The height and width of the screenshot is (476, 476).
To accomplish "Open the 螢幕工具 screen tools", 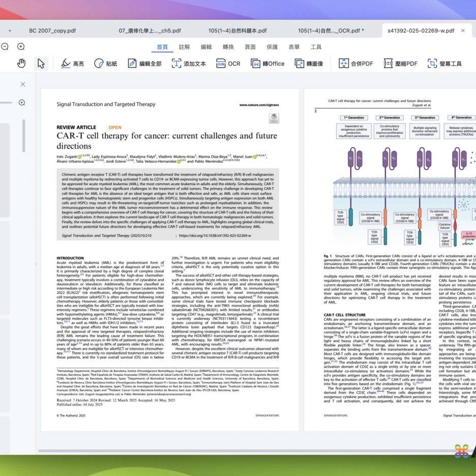I will coord(444,64).
